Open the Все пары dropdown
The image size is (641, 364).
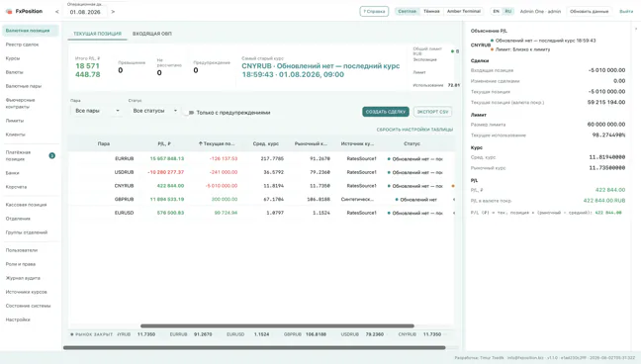(96, 111)
